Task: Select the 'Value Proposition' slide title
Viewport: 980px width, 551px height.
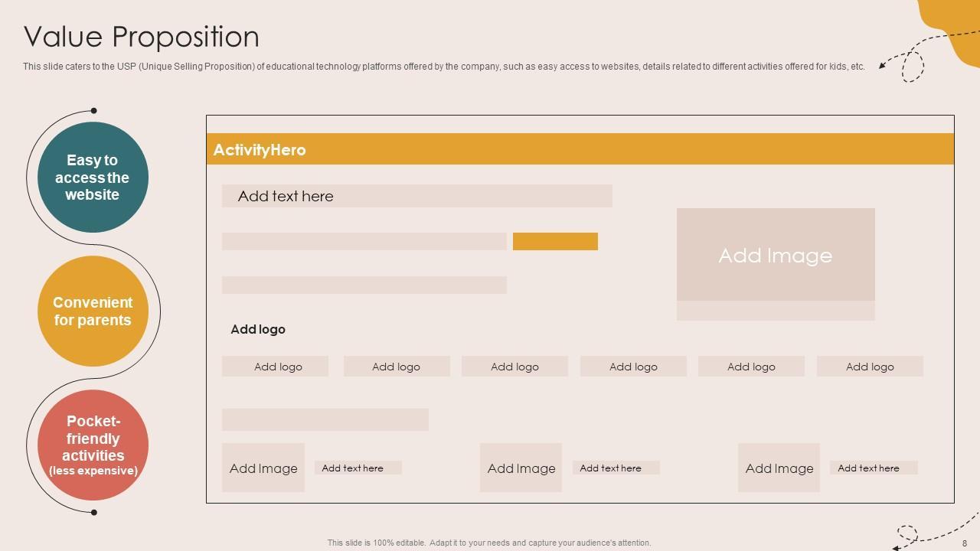Action: click(142, 37)
